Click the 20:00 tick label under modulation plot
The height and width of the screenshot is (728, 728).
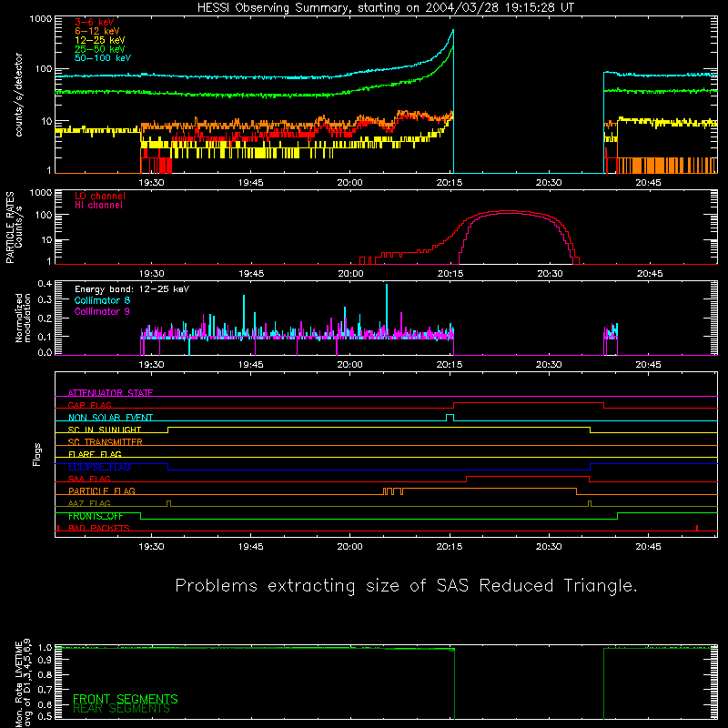pos(350,365)
